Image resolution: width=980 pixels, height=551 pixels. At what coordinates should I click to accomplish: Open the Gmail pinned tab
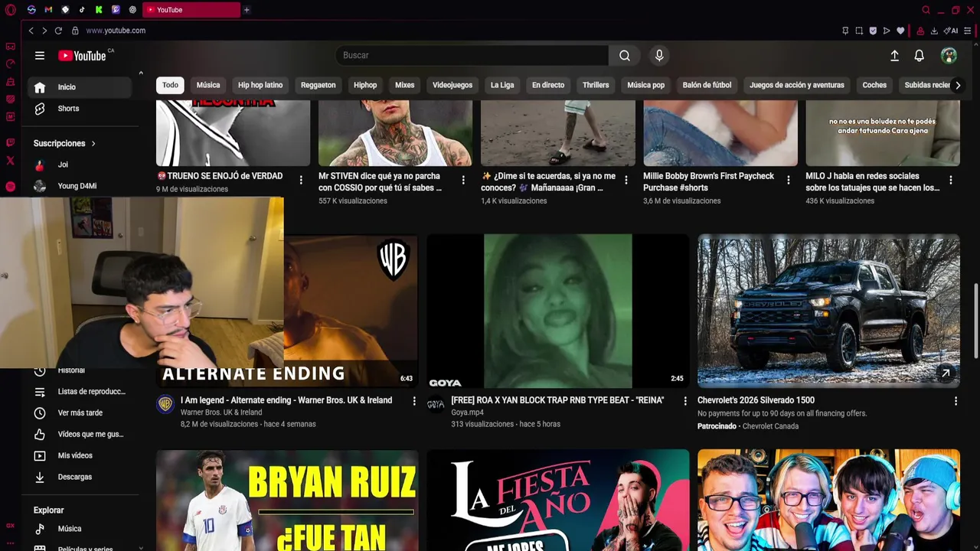coord(48,10)
